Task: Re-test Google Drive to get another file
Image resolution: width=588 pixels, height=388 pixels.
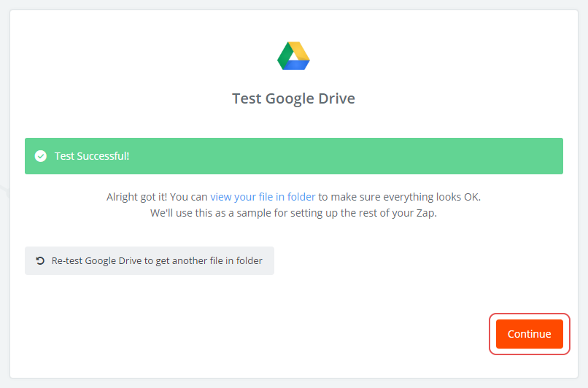Action: click(x=150, y=260)
